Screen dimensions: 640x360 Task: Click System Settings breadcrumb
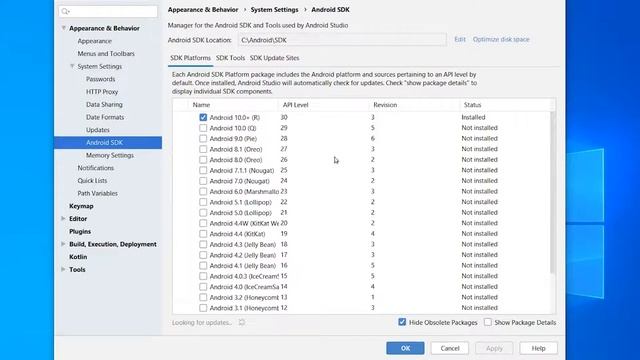tap(274, 9)
